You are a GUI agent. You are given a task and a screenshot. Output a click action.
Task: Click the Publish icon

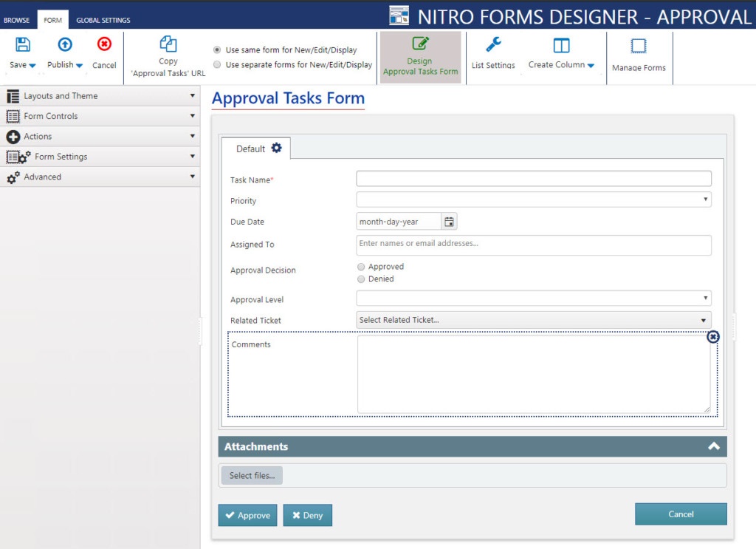[63, 46]
